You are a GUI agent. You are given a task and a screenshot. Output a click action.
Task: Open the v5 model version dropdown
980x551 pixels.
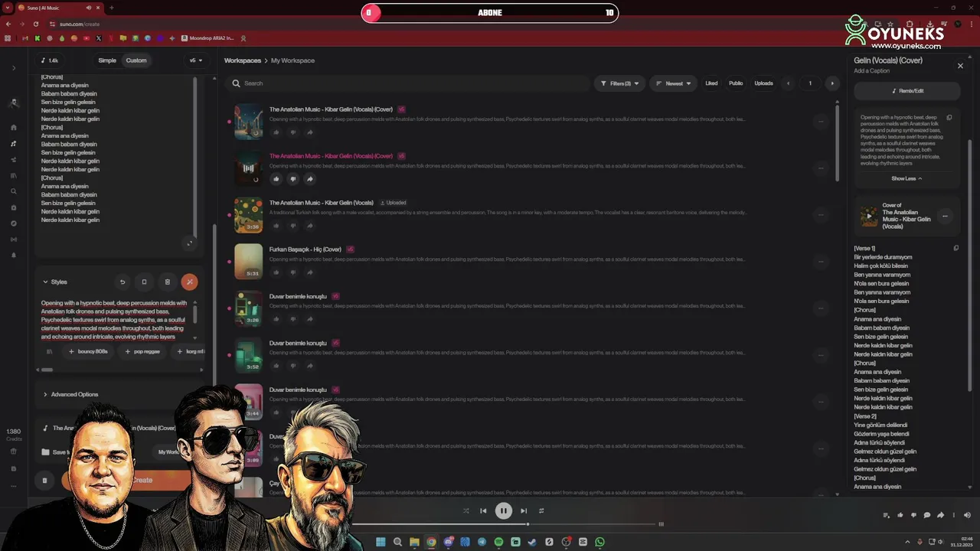pyautogui.click(x=197, y=60)
